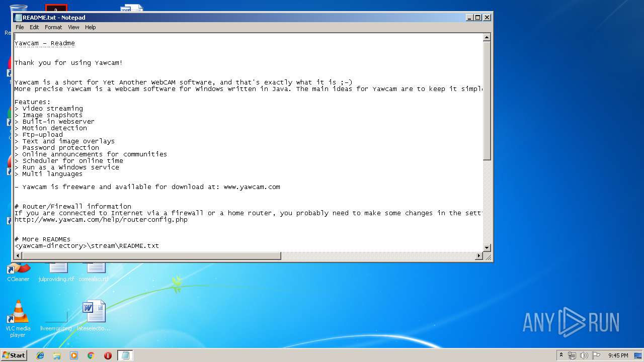
Task: Click the horizontal scrollbar thumb
Action: 151,256
